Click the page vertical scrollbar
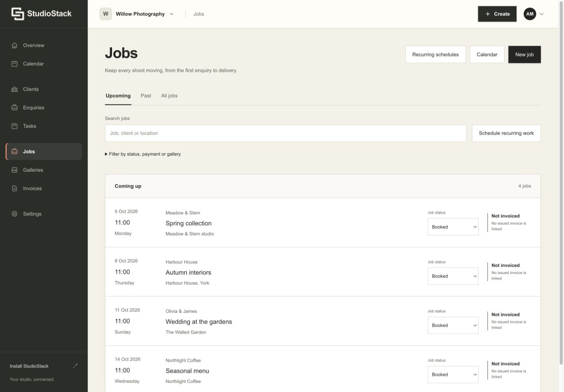 coord(561,182)
